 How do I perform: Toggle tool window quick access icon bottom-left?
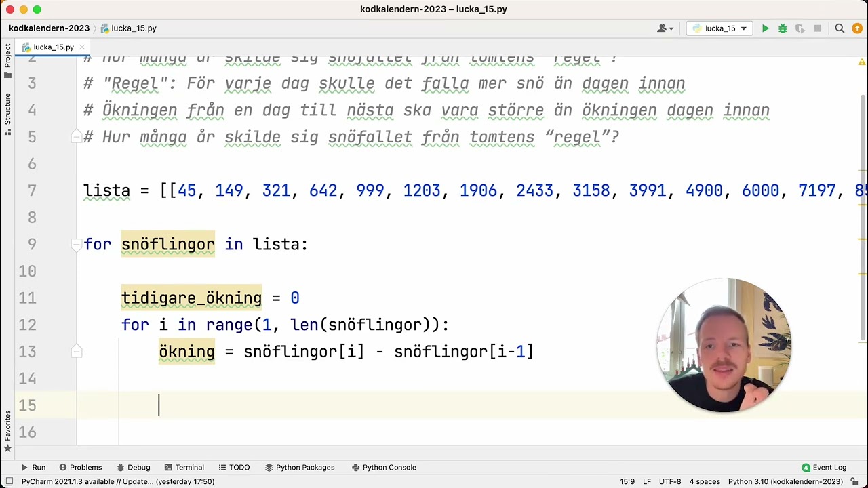coord(8,482)
